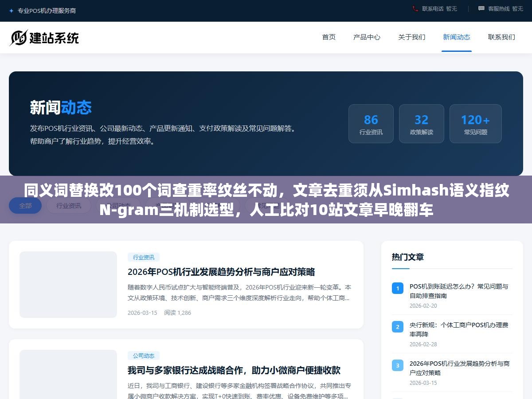Click thumbnail of the 2026年POS机行业 article
Screen dimensions: 532x399
tap(68, 285)
